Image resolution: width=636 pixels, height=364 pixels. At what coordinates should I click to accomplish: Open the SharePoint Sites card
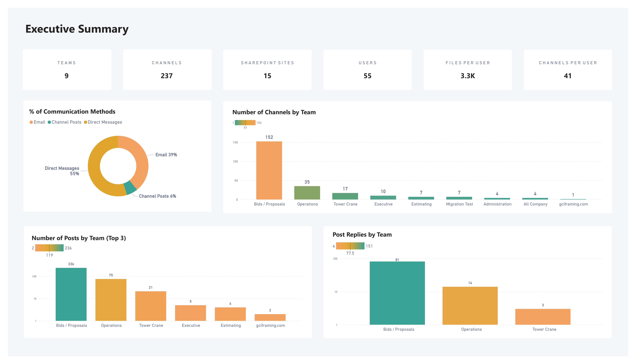tap(267, 70)
